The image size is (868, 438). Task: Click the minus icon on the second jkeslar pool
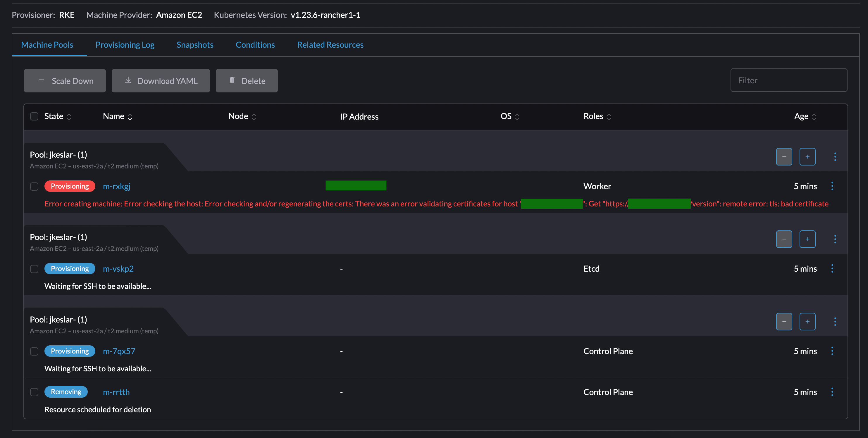784,239
